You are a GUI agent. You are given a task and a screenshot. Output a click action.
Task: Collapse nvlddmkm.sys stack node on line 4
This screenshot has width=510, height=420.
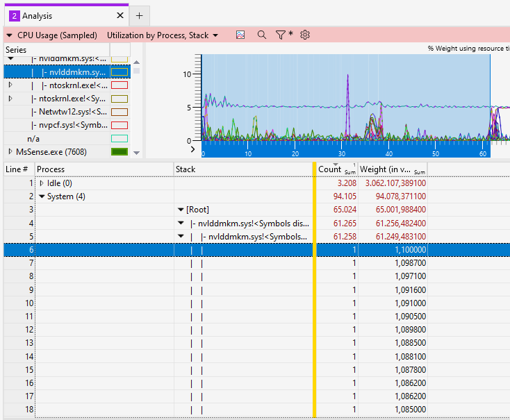181,223
